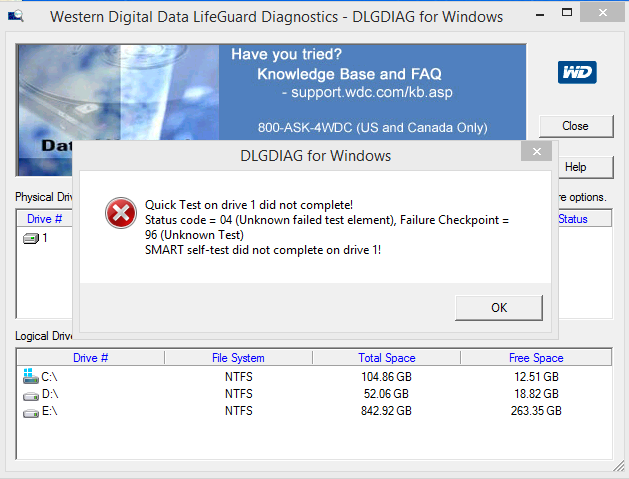Click the C: Windows drive icon
Screen dimensions: 629x479
pos(30,377)
